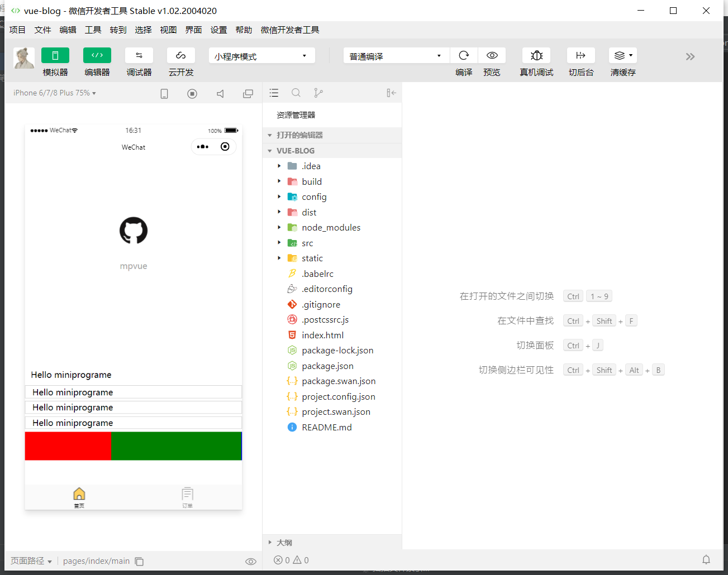Mute simulator sound with speaker icon
Image resolution: width=728 pixels, height=575 pixels.
coord(220,94)
